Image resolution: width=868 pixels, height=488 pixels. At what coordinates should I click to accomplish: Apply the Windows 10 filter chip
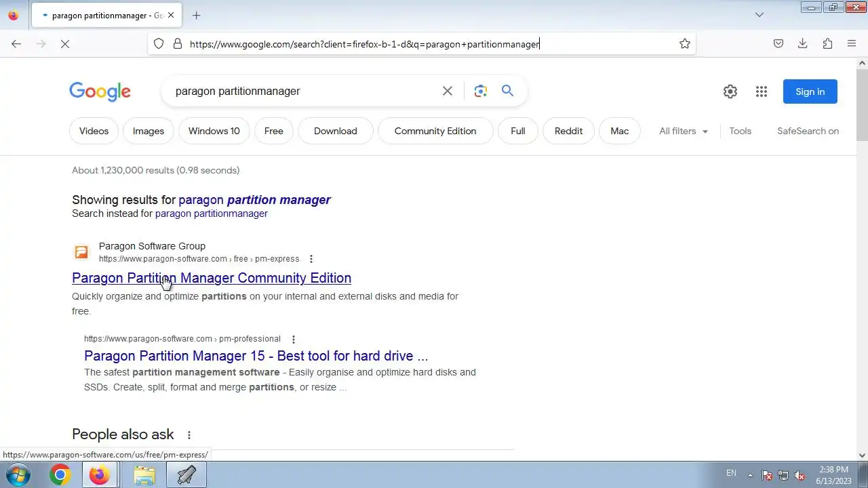214,131
